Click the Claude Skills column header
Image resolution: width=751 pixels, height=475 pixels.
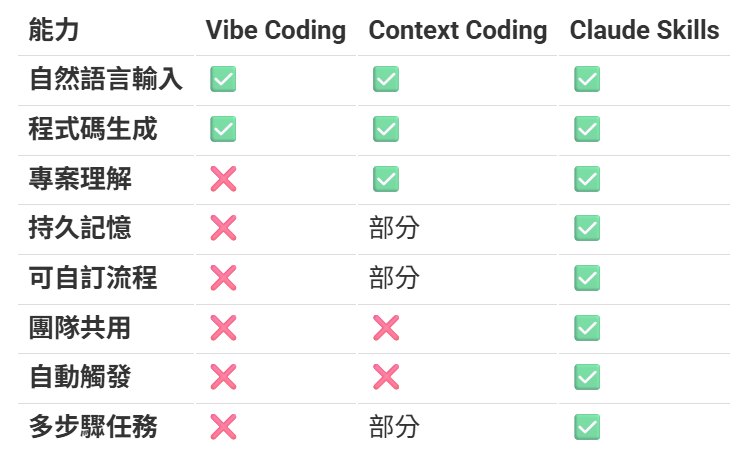pyautogui.click(x=644, y=30)
